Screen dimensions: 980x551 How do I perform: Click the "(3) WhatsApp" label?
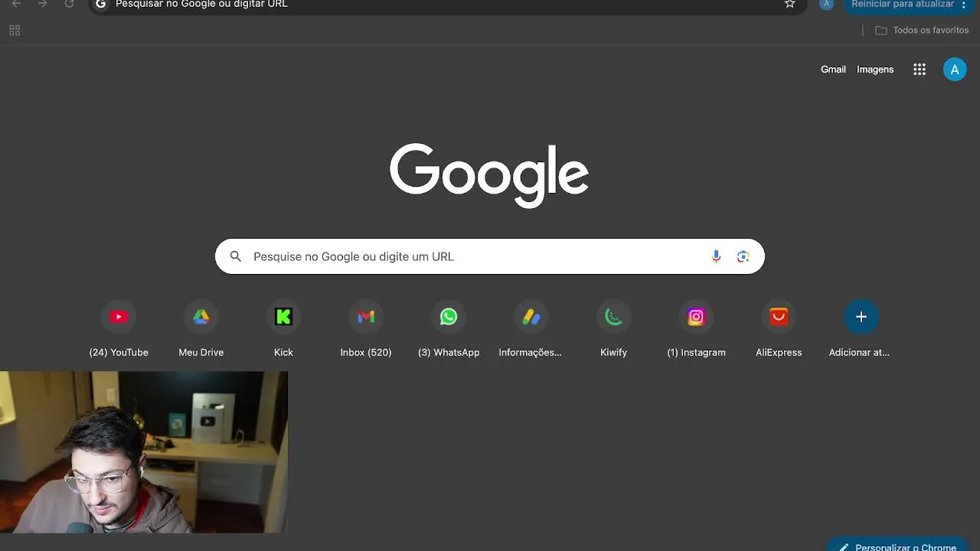449,353
